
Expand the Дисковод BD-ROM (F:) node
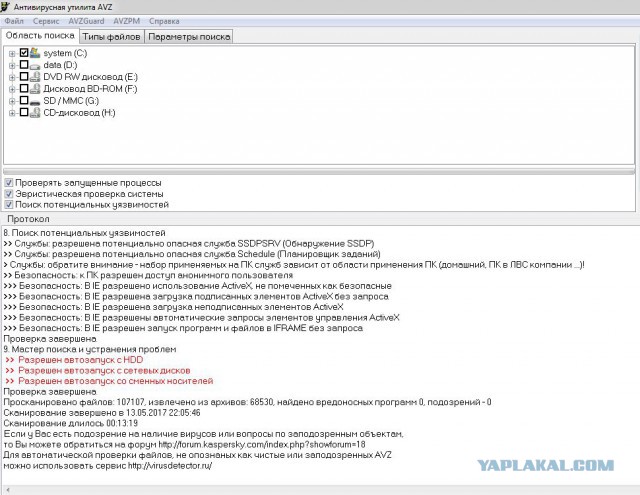tap(12, 89)
